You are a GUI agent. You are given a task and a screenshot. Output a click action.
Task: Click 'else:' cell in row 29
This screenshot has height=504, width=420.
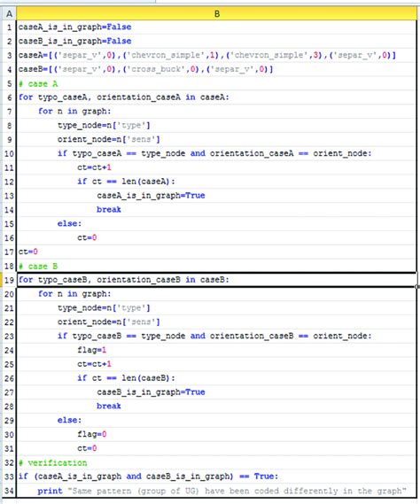(217, 421)
